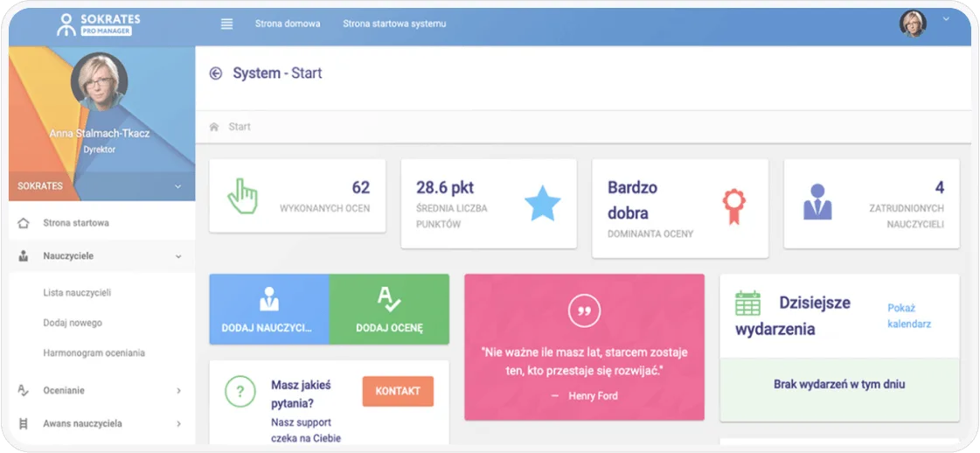This screenshot has height=453, width=980.
Task: Click the back arrow beside System - Start
Action: [216, 73]
